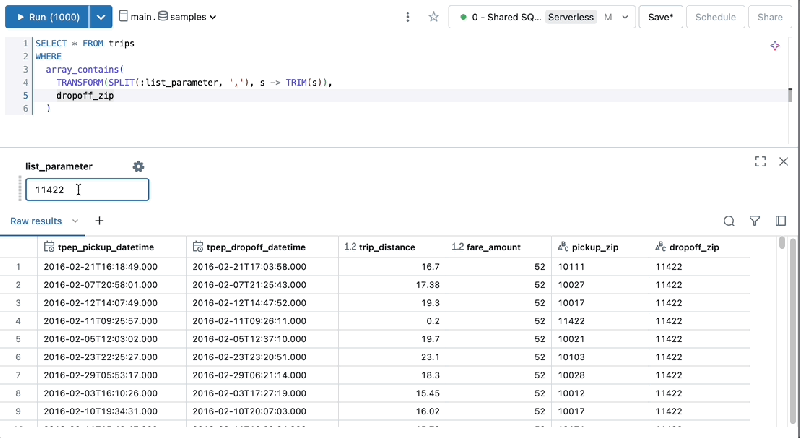Open the Run options dropdown arrow
800x438 pixels.
(101, 17)
